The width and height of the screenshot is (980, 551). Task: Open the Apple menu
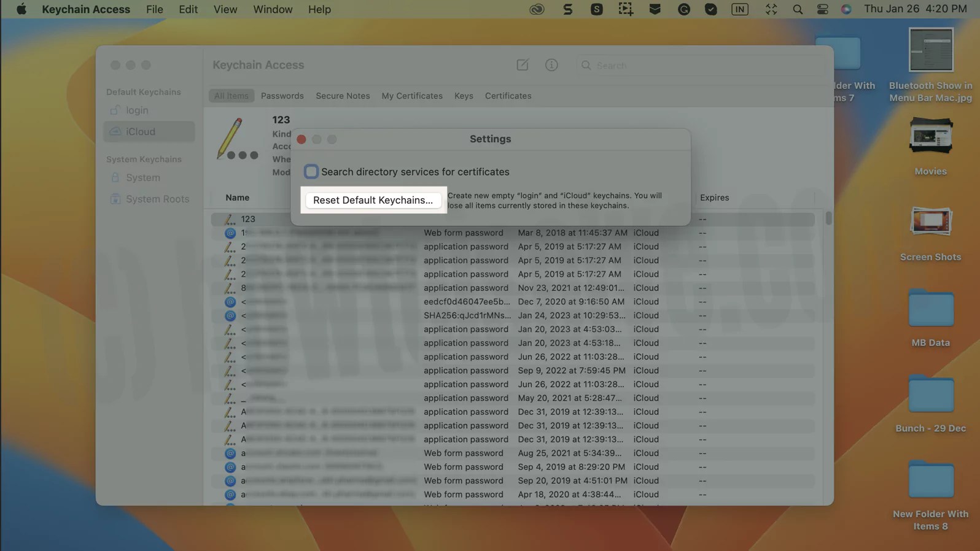click(x=21, y=9)
